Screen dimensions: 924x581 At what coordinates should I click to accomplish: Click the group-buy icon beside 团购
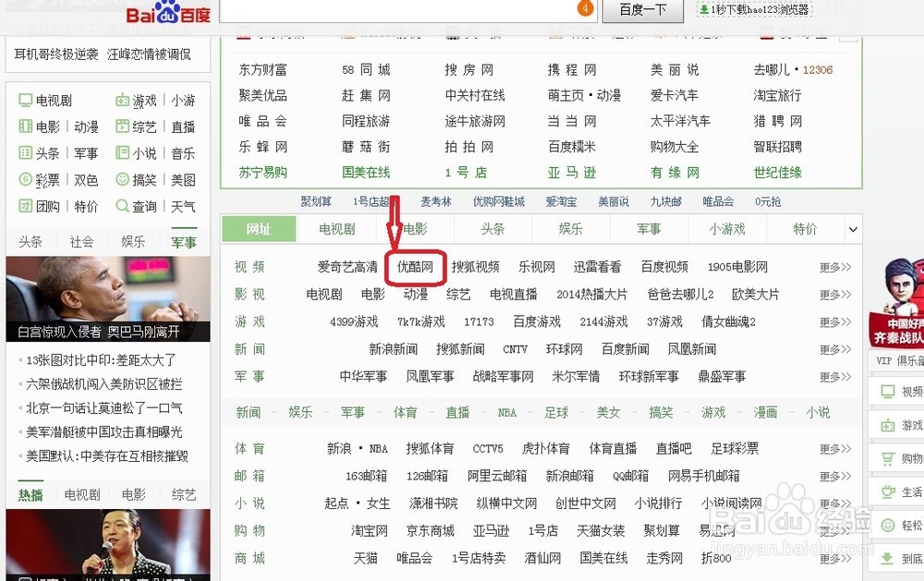coord(25,206)
